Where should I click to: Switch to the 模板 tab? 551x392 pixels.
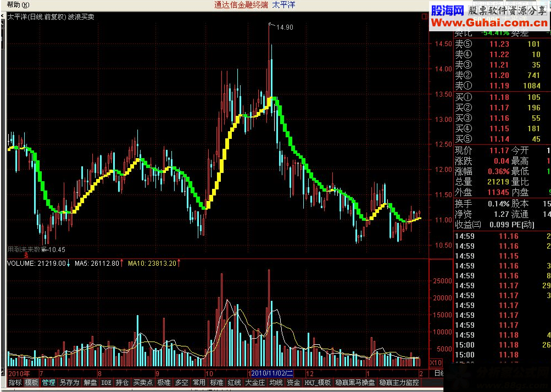tap(32, 383)
